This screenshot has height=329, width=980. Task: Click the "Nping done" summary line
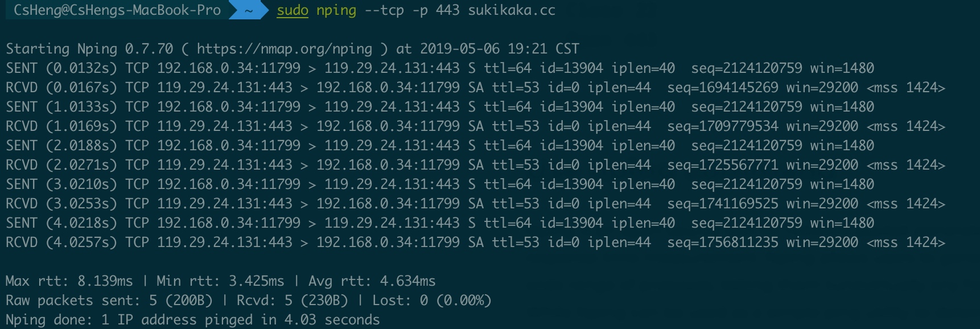coord(192,320)
